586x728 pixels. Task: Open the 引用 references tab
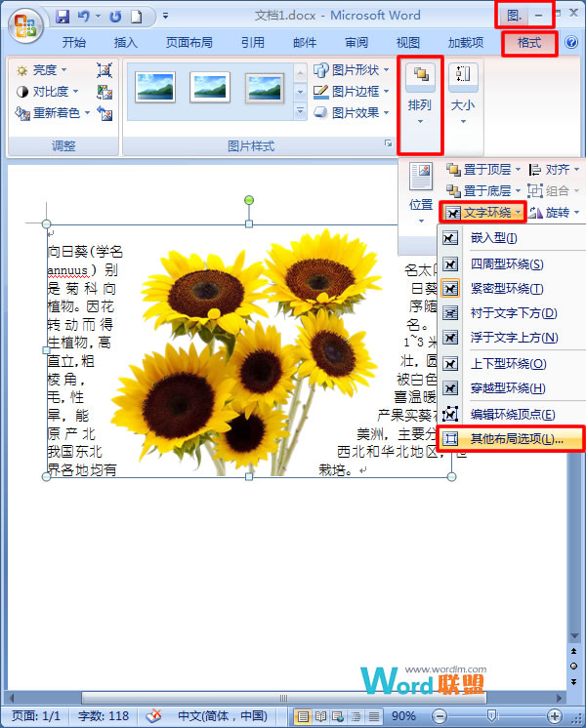(x=252, y=43)
